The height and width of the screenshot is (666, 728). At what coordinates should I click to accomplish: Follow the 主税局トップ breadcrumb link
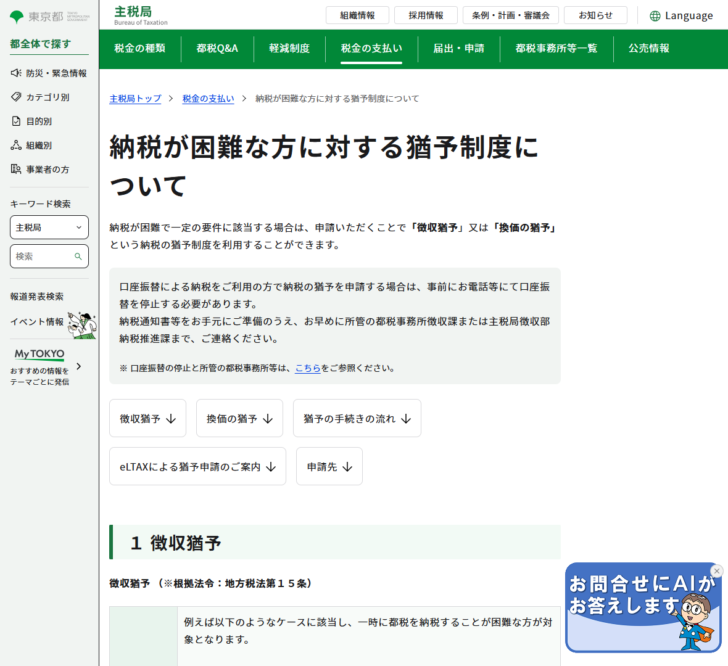coord(135,98)
